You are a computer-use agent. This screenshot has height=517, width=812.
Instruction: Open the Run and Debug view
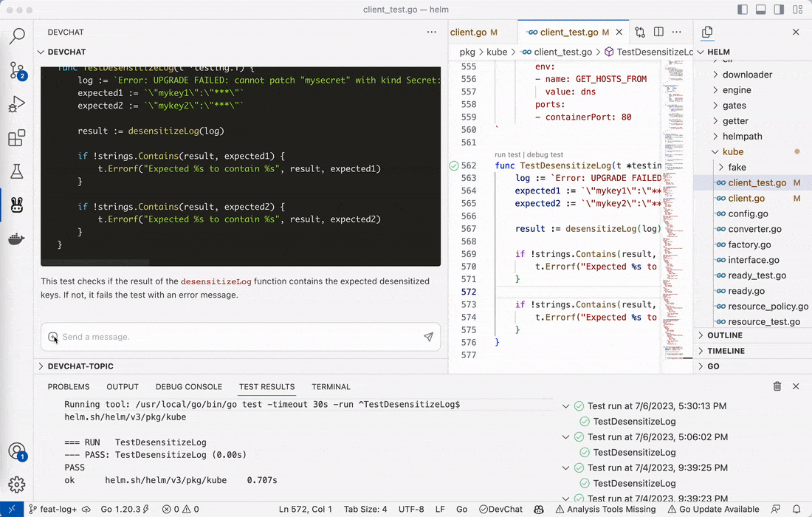(17, 103)
